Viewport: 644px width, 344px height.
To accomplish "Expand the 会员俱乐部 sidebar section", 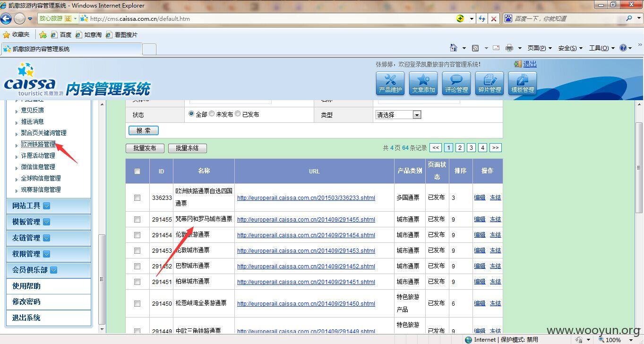I will pyautogui.click(x=53, y=270).
